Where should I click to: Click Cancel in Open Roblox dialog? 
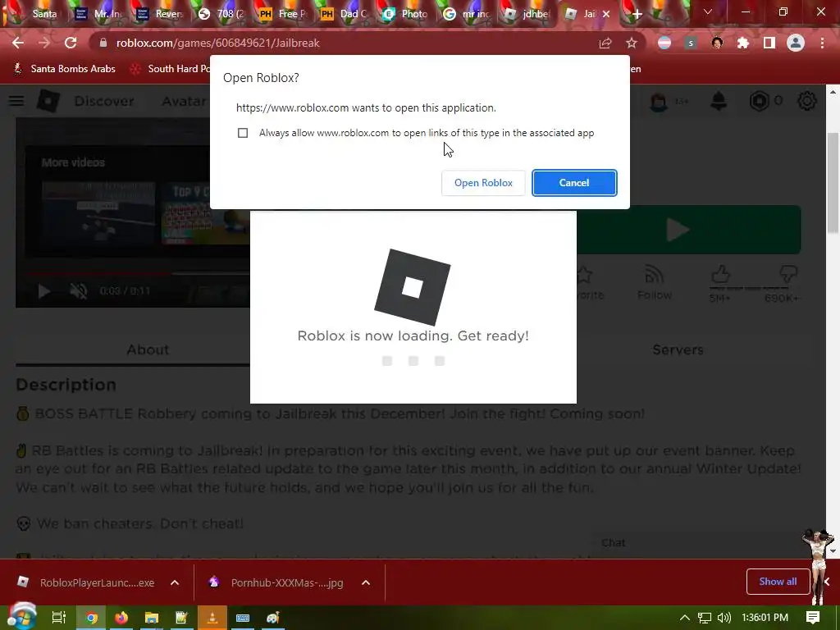(x=574, y=183)
